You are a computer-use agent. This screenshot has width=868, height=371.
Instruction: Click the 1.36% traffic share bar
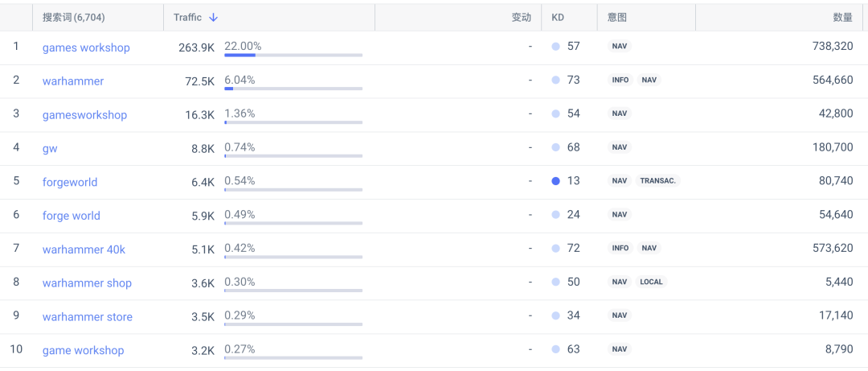point(293,122)
